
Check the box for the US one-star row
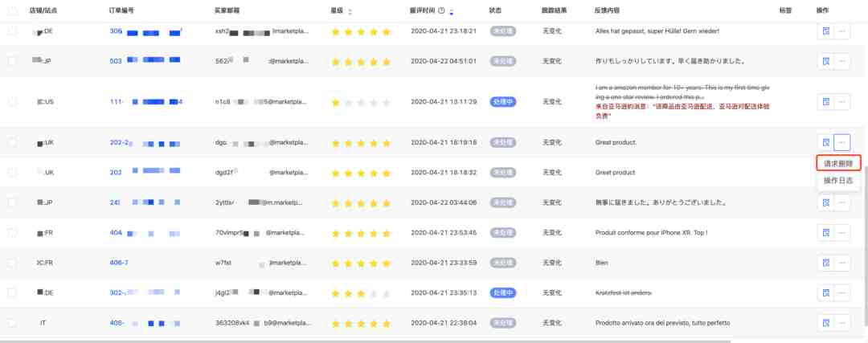point(13,102)
